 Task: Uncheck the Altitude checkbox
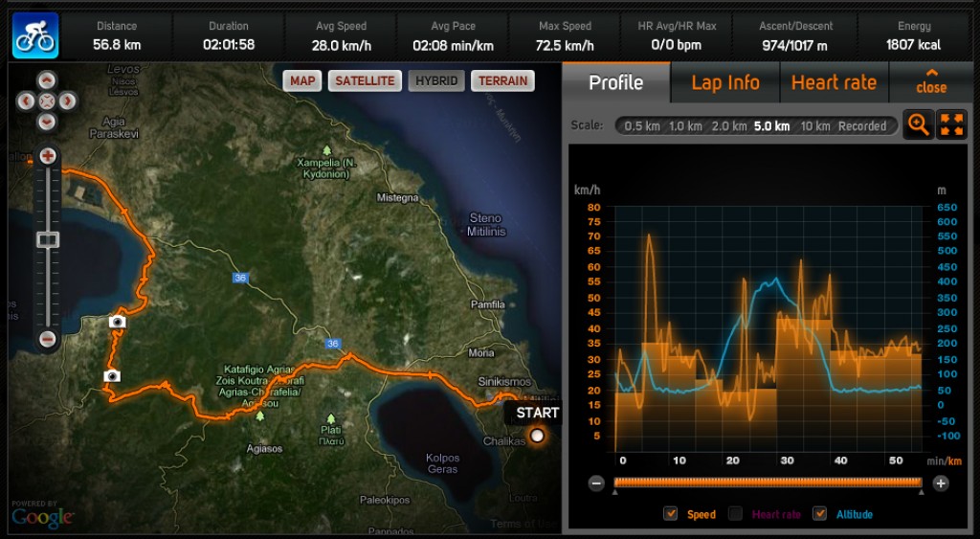(819, 513)
